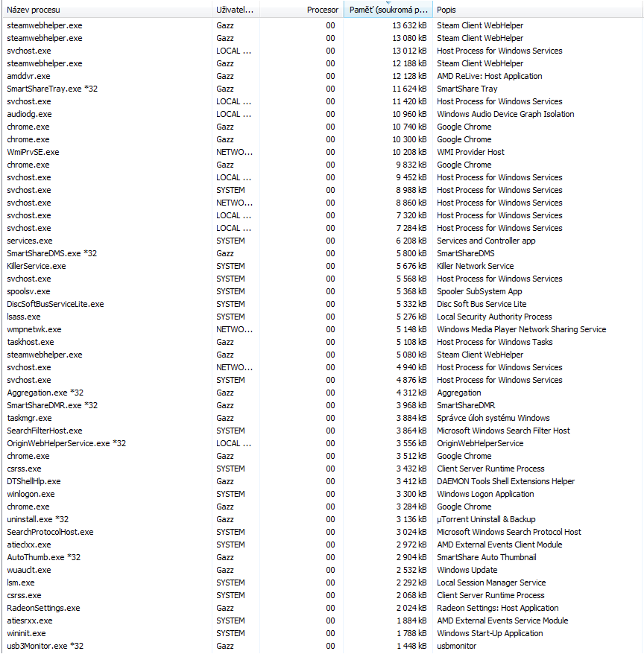Select the Aggregation.exe *32 process
644x657 pixels.
click(x=323, y=393)
